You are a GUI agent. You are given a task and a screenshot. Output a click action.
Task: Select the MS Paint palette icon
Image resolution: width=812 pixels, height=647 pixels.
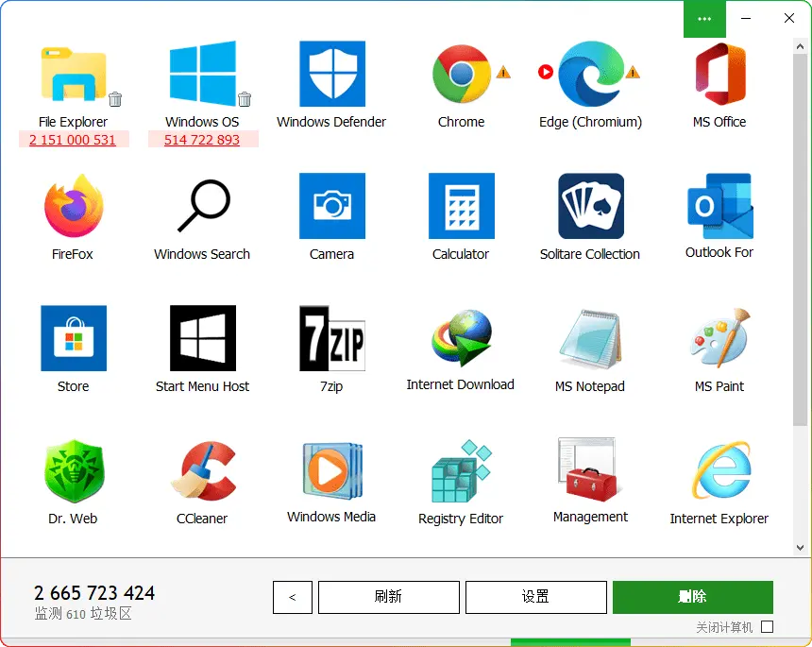click(719, 338)
